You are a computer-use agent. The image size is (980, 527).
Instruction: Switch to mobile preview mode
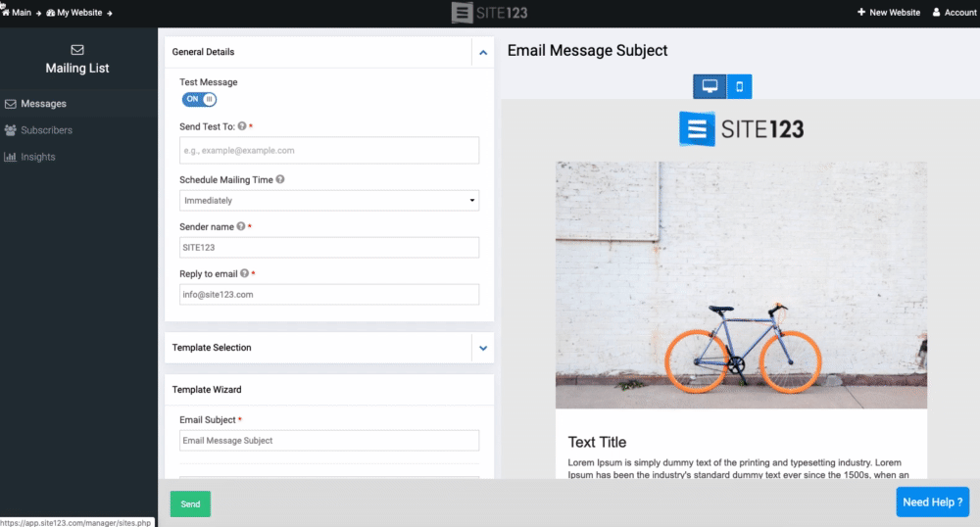(x=739, y=86)
